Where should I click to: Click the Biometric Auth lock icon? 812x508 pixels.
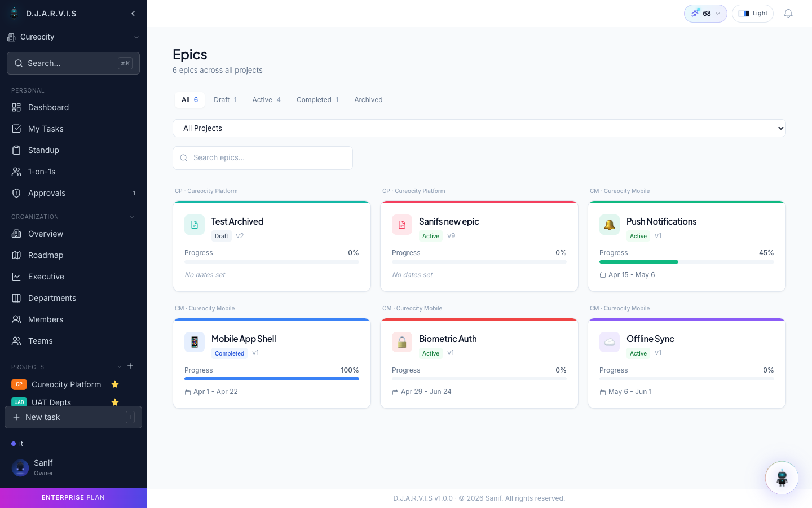coord(402,342)
